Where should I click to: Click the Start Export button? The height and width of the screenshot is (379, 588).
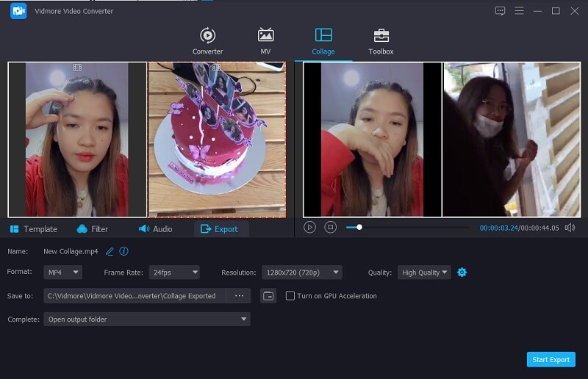tap(551, 359)
